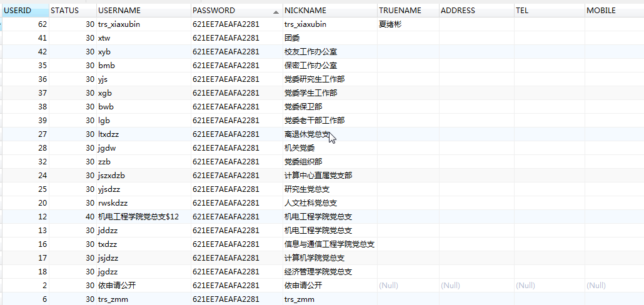Click truename cell 夏绪彬
This screenshot has width=644, height=305.
tap(408, 24)
